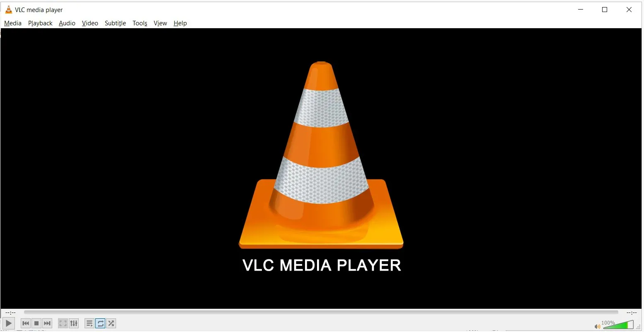Set volume on the green volume slider
Viewport: 644px width, 332px height.
pyautogui.click(x=617, y=325)
